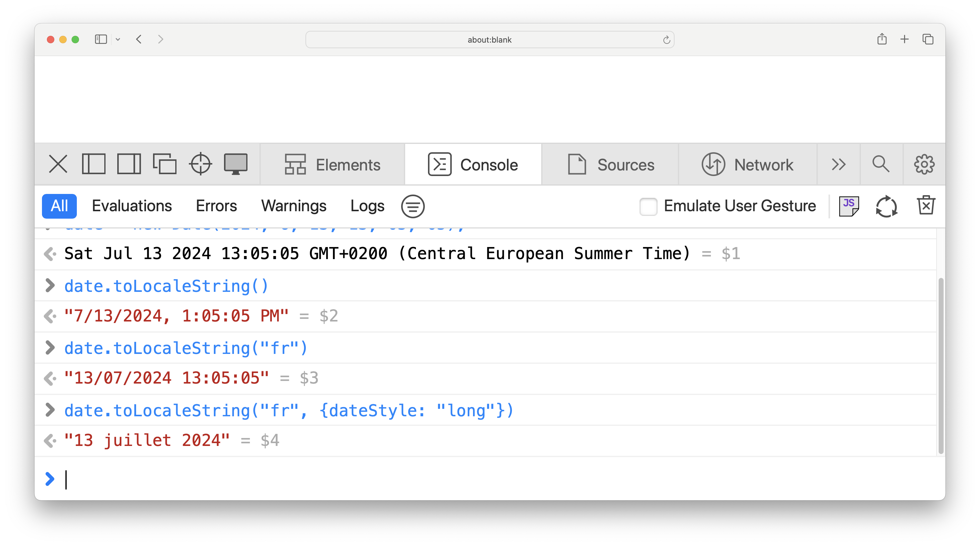Open console filter options circle button
980x546 pixels.
coord(413,206)
